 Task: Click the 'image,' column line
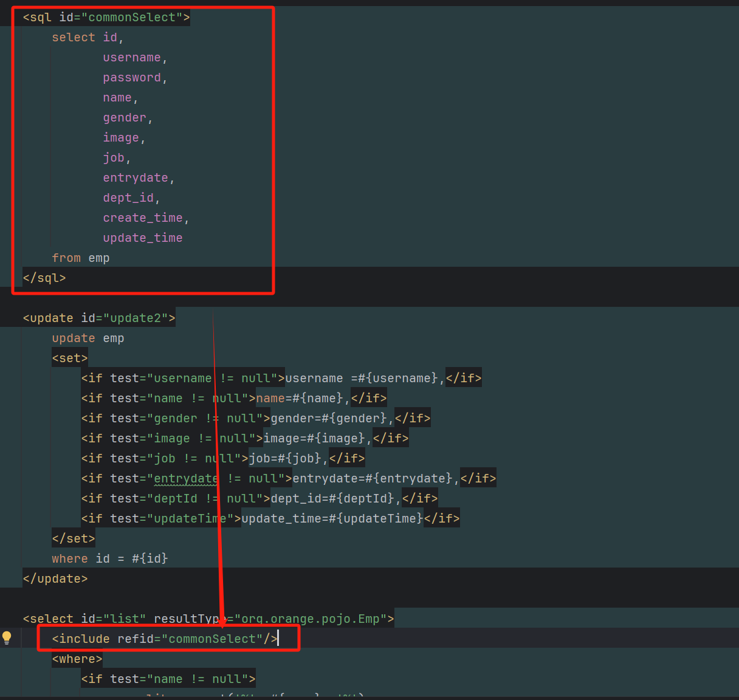124,137
